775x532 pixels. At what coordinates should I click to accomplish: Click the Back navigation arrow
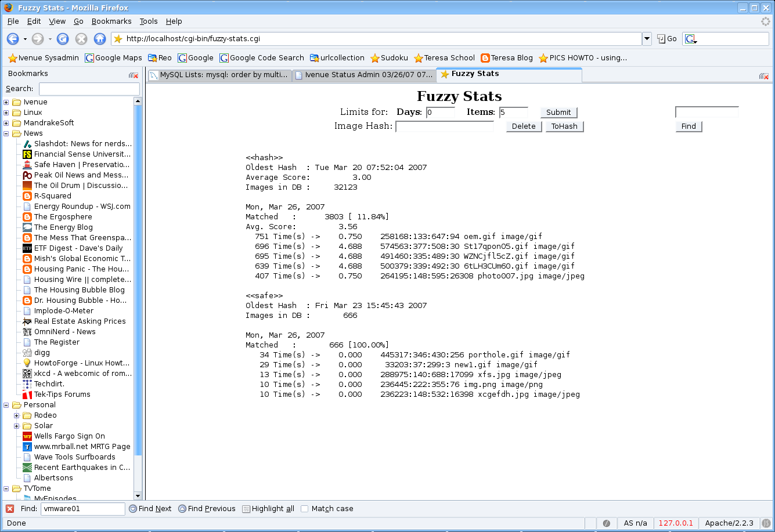click(x=13, y=39)
